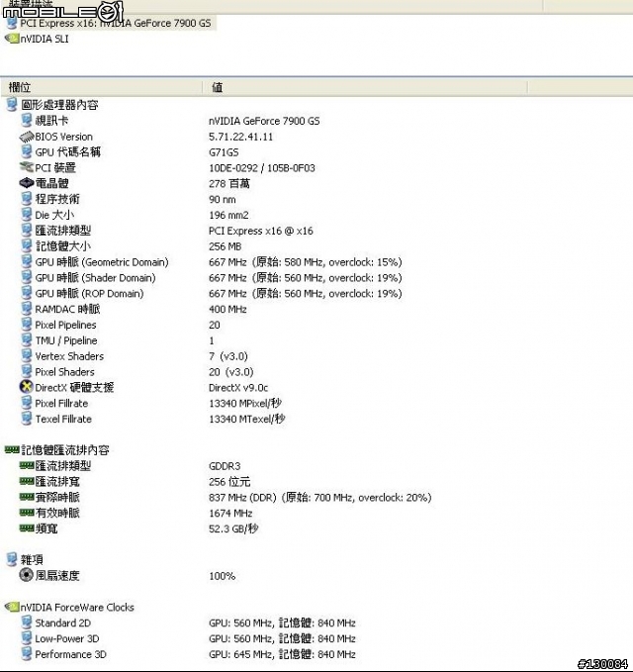
Task: Click the fan icon beside 風扇速度
Action: 27,575
